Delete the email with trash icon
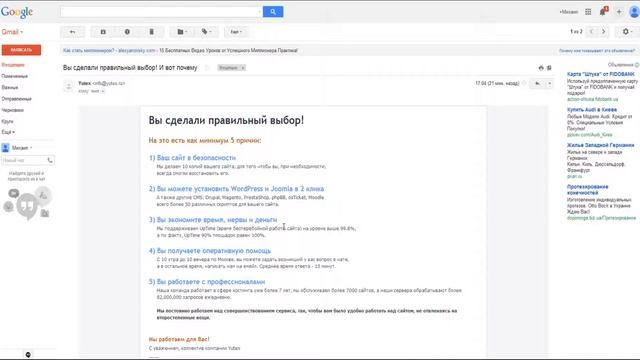 [151, 32]
